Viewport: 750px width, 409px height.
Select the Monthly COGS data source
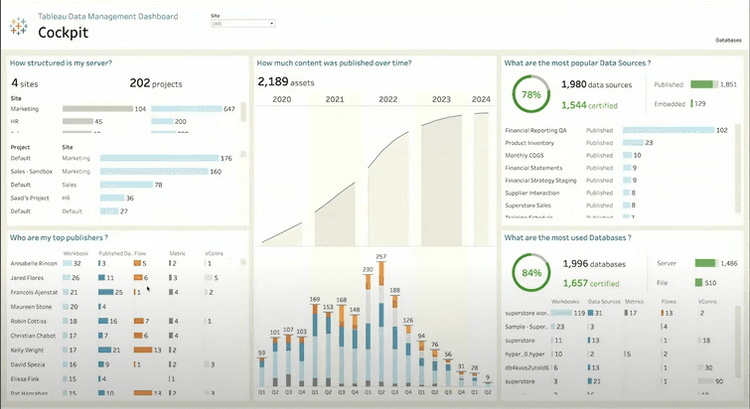pyautogui.click(x=524, y=155)
